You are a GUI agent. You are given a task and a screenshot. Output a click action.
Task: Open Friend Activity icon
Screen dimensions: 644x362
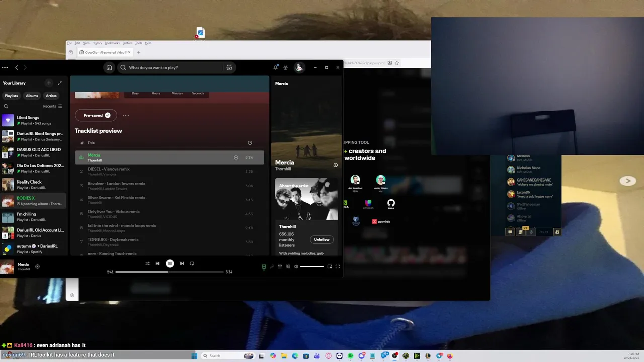[286, 67]
